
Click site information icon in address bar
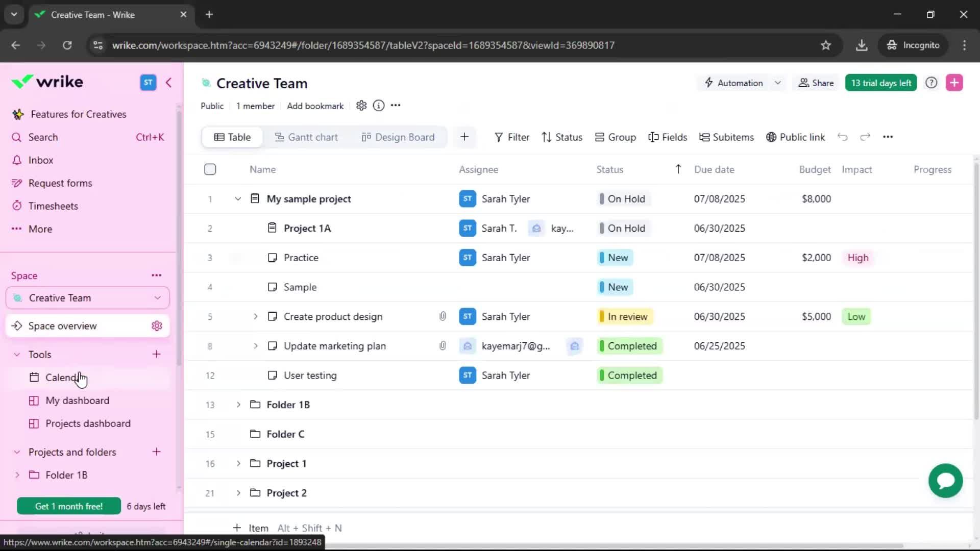click(x=97, y=45)
